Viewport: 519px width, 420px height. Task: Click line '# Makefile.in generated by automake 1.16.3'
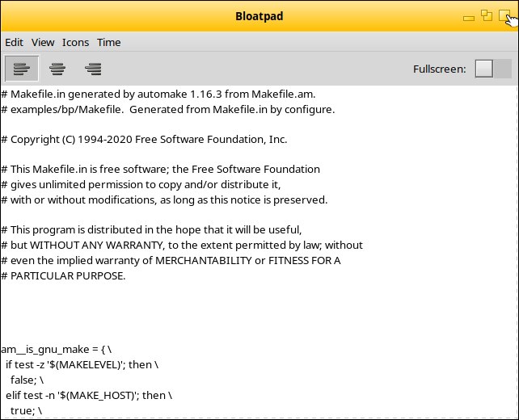click(x=158, y=94)
